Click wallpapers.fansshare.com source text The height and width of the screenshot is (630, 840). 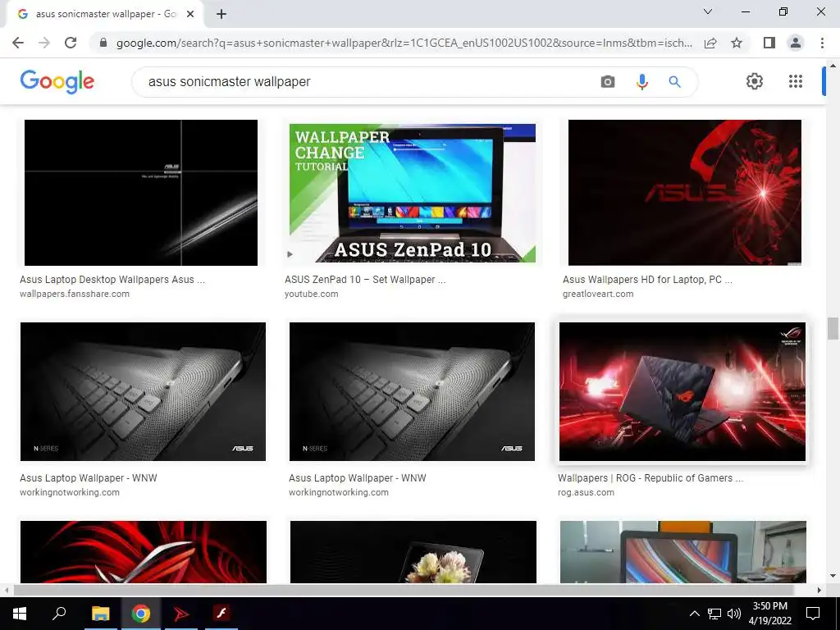[75, 294]
